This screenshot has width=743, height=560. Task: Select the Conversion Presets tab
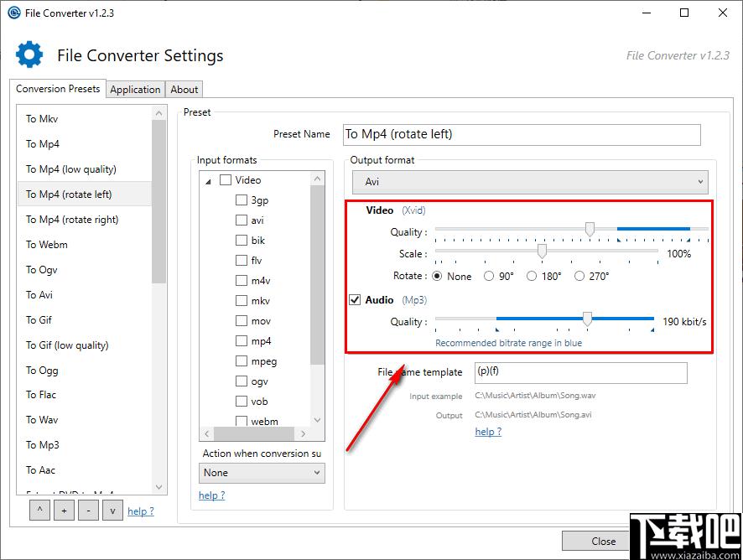pos(58,89)
